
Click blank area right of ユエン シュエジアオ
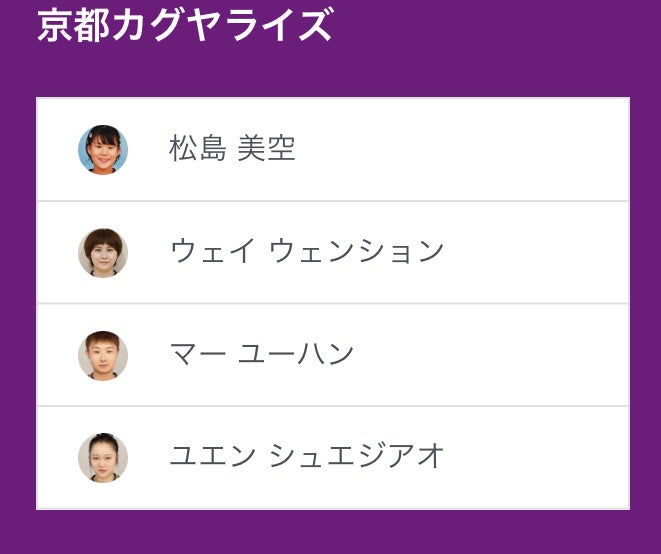(x=540, y=457)
